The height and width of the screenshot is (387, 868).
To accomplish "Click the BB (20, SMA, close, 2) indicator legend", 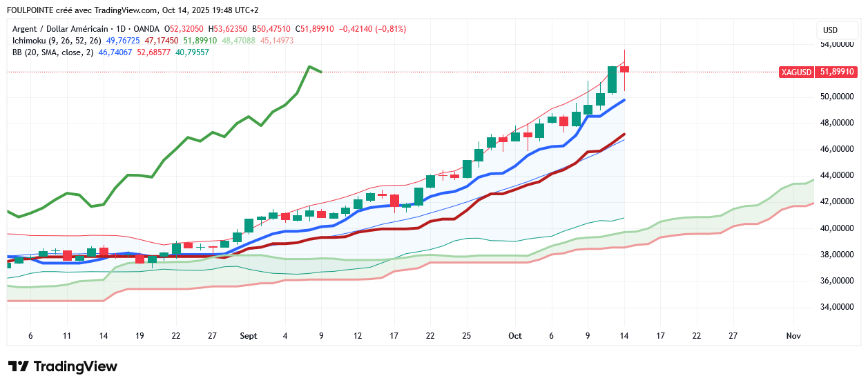I will click(53, 52).
